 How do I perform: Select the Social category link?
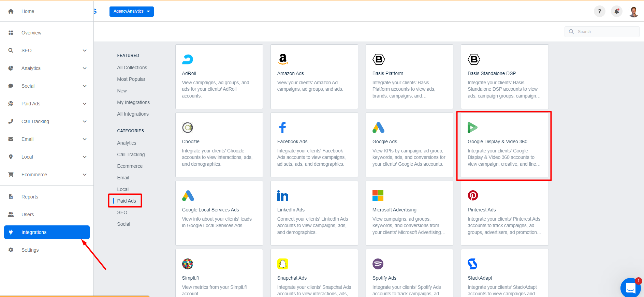click(123, 224)
